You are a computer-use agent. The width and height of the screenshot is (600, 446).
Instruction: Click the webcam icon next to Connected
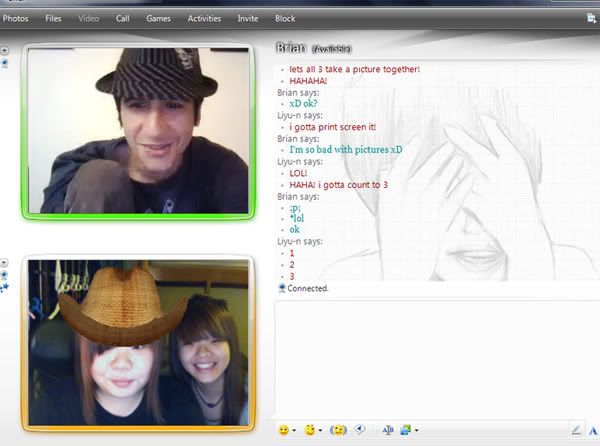pyautogui.click(x=282, y=288)
